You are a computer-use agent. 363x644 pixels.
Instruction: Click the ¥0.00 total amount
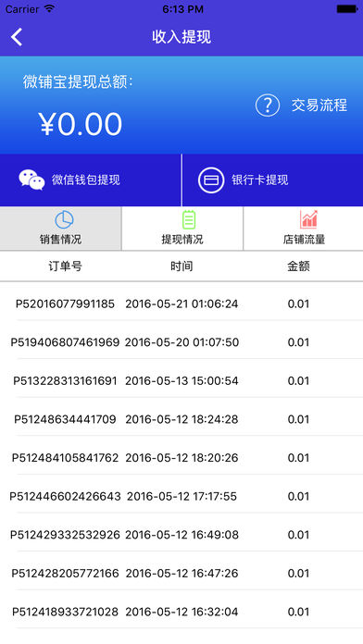pos(81,124)
